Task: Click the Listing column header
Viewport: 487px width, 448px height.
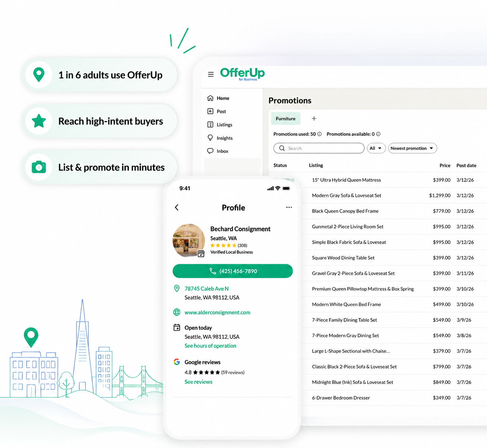Action: coord(316,165)
